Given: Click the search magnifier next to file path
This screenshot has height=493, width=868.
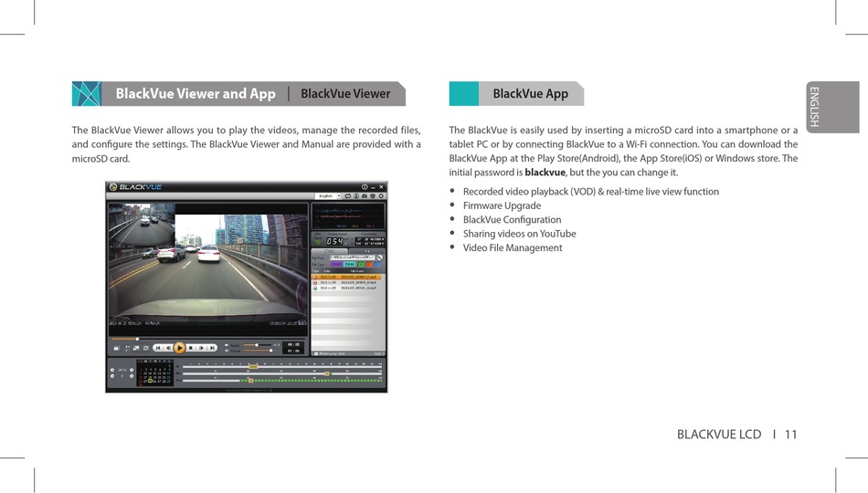Looking at the screenshot, I should [379, 257].
